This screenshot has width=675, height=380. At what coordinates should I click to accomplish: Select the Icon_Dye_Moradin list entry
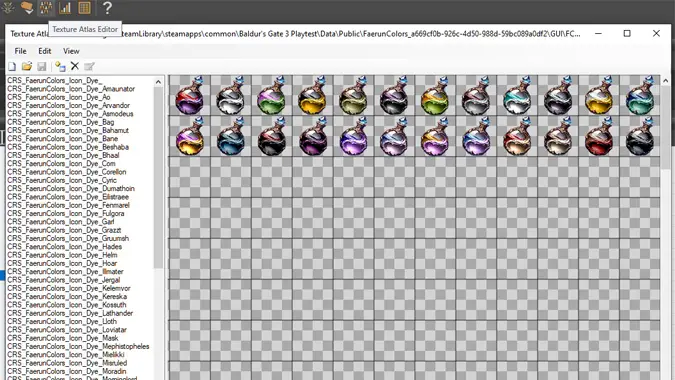click(x=67, y=371)
